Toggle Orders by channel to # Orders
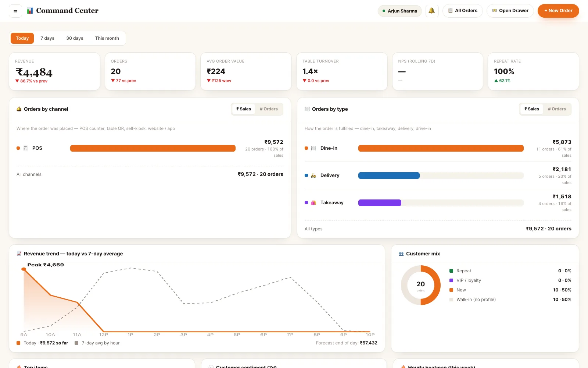The width and height of the screenshot is (588, 368). click(269, 109)
